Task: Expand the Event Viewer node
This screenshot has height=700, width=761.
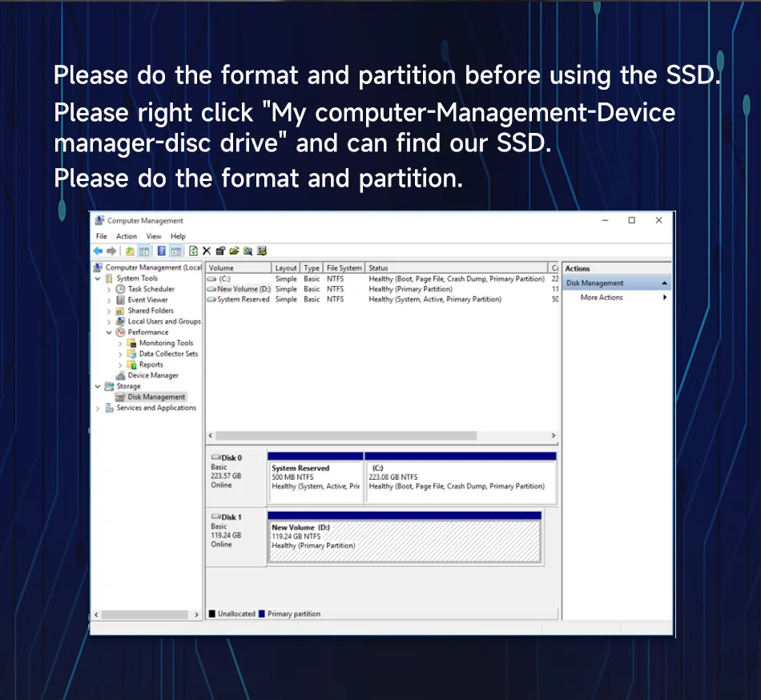Action: click(109, 300)
